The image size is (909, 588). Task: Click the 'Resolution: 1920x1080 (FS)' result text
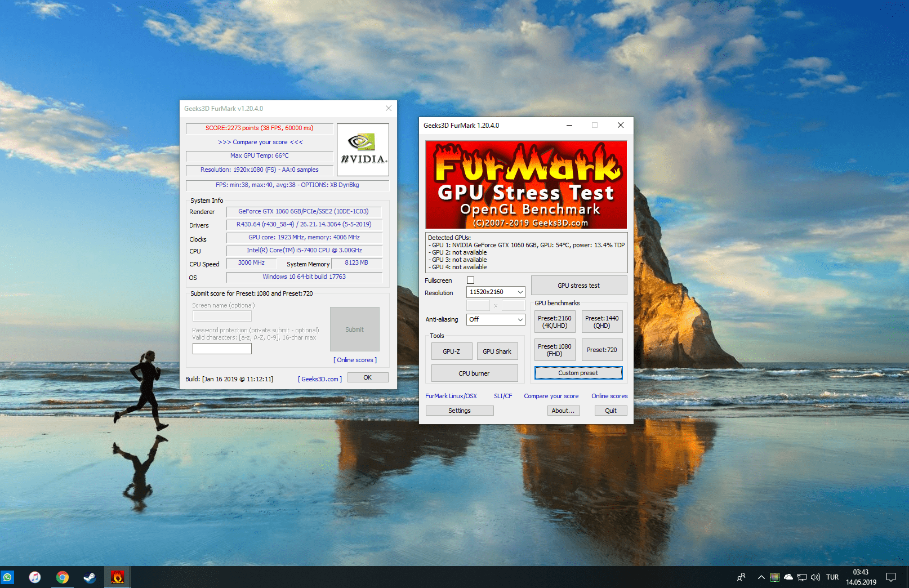pyautogui.click(x=259, y=170)
